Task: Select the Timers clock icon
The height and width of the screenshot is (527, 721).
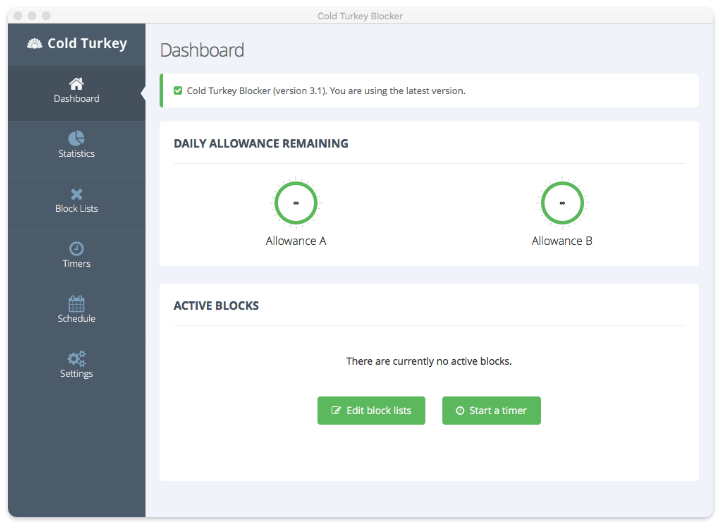Action: click(x=76, y=249)
